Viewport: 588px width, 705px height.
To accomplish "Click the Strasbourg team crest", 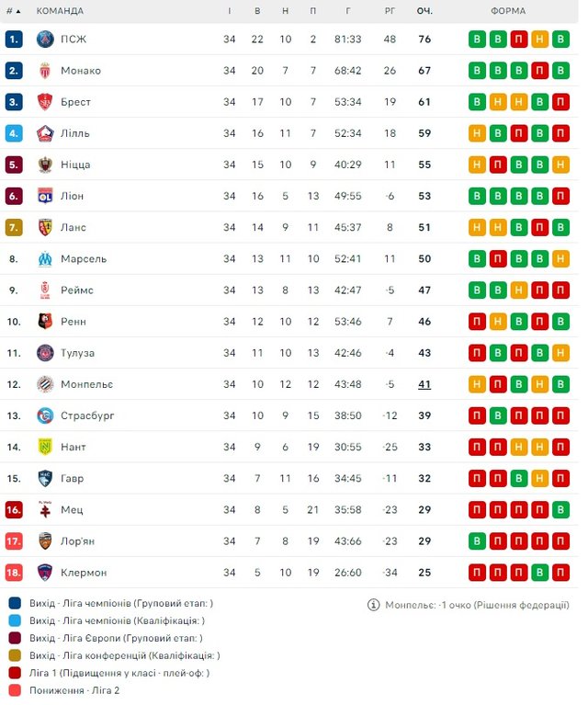I will (45, 415).
